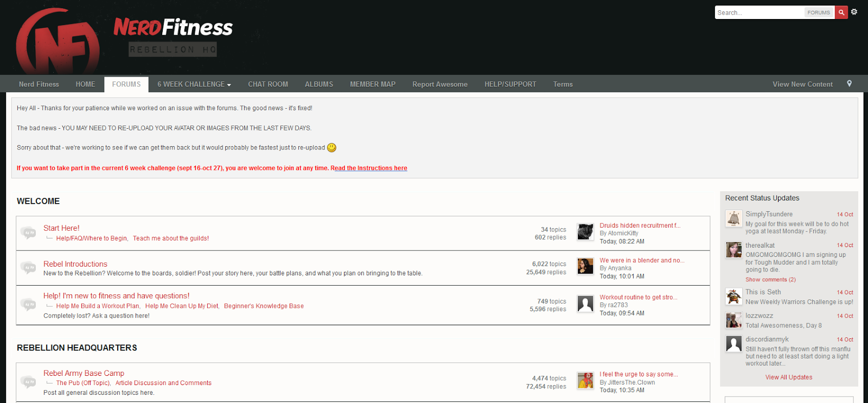Go to the HOME nav item
Image resolution: width=868 pixels, height=403 pixels.
(x=85, y=84)
